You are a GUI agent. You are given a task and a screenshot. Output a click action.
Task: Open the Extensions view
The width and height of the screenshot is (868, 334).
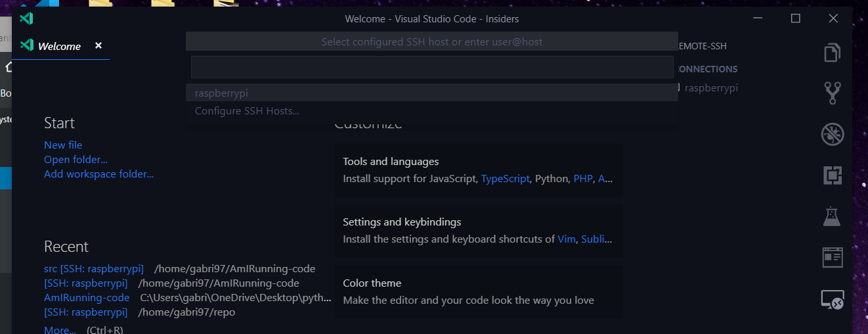(x=833, y=176)
